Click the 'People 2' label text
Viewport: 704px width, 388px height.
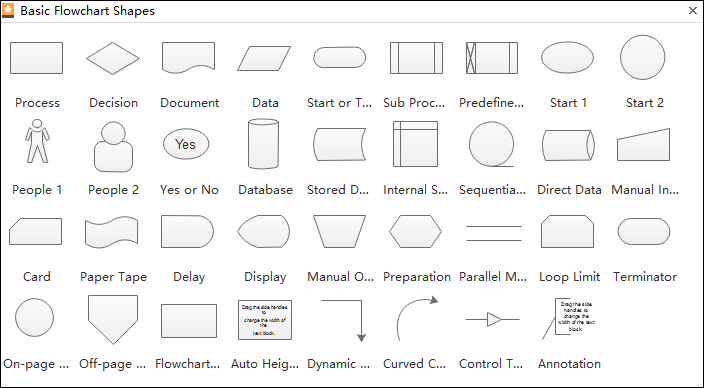tap(114, 190)
